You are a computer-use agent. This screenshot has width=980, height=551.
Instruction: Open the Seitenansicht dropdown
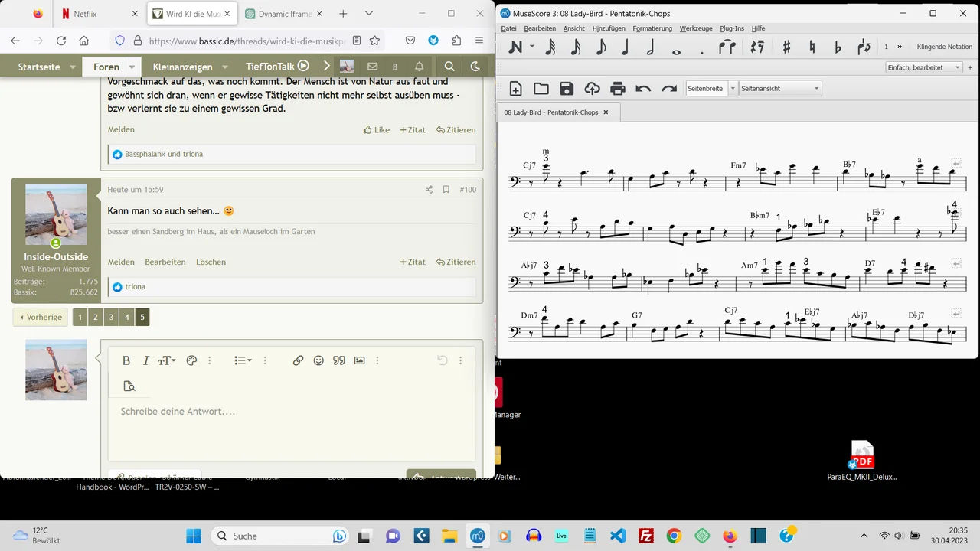779,88
